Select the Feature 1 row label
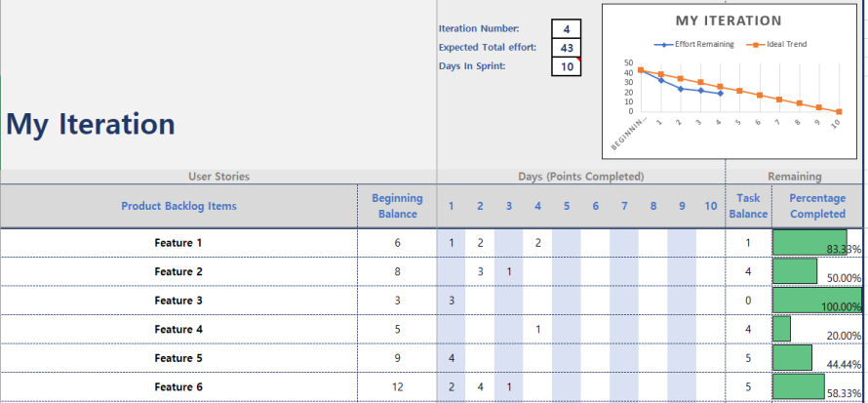Viewport: 868px width, 403px height. (x=178, y=242)
